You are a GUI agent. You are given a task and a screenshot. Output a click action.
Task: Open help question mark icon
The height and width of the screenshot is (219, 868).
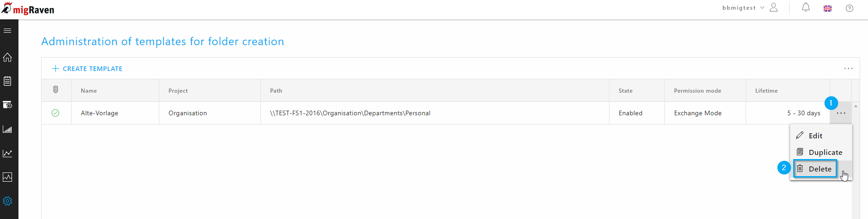[x=850, y=8]
